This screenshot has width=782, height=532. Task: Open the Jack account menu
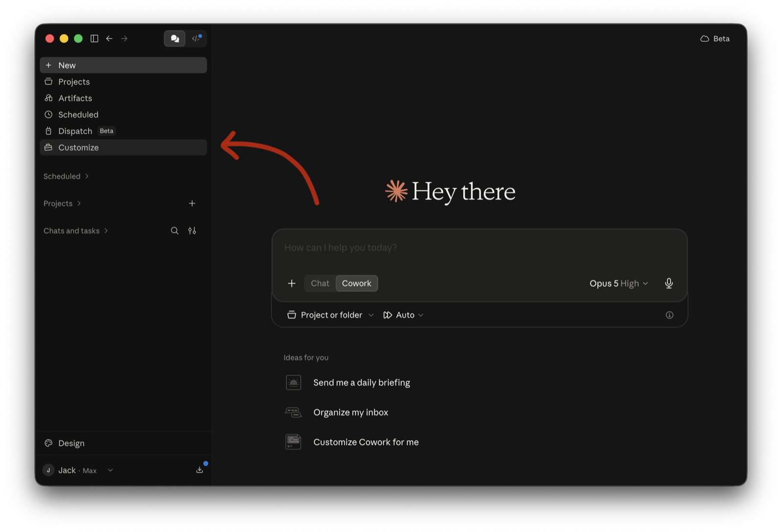pyautogui.click(x=78, y=470)
